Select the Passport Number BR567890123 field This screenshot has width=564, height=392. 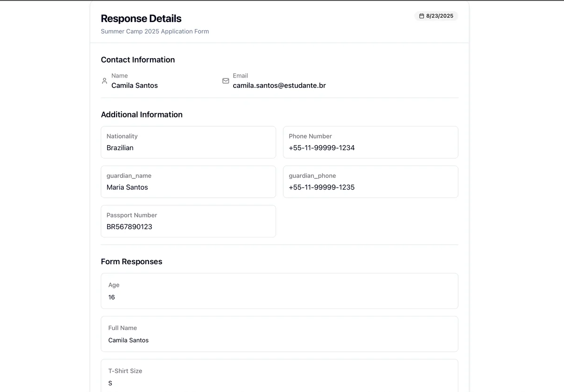pos(188,221)
